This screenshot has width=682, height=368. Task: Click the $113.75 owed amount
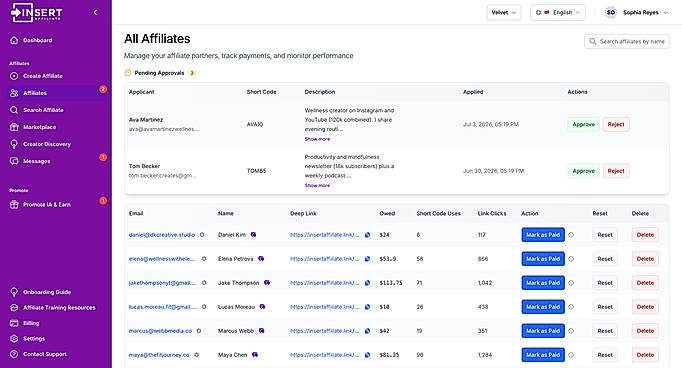[391, 283]
